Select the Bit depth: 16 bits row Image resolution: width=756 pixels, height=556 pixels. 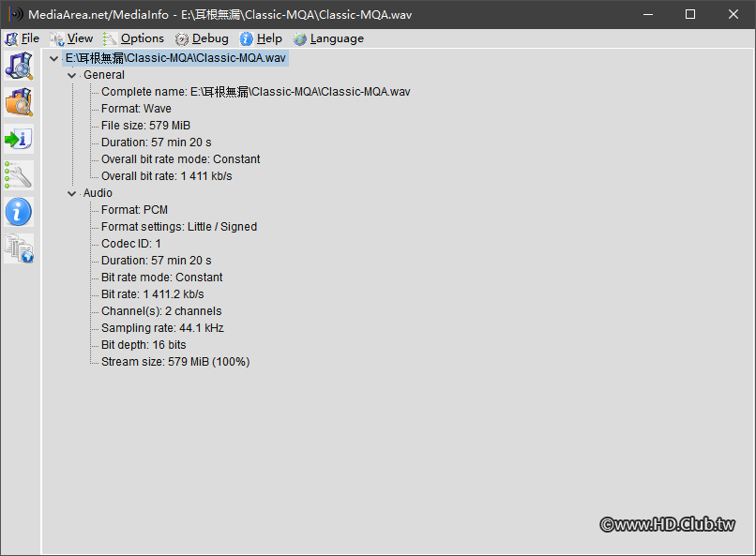[144, 345]
